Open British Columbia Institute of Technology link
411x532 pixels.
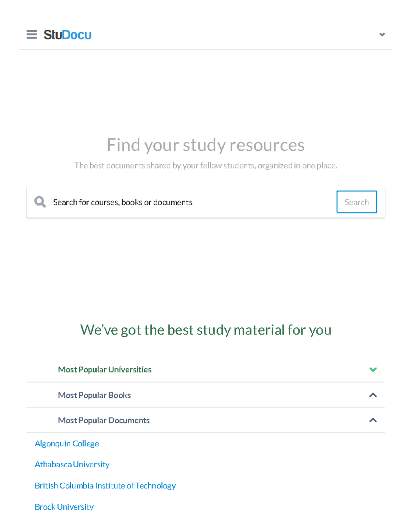(x=105, y=486)
